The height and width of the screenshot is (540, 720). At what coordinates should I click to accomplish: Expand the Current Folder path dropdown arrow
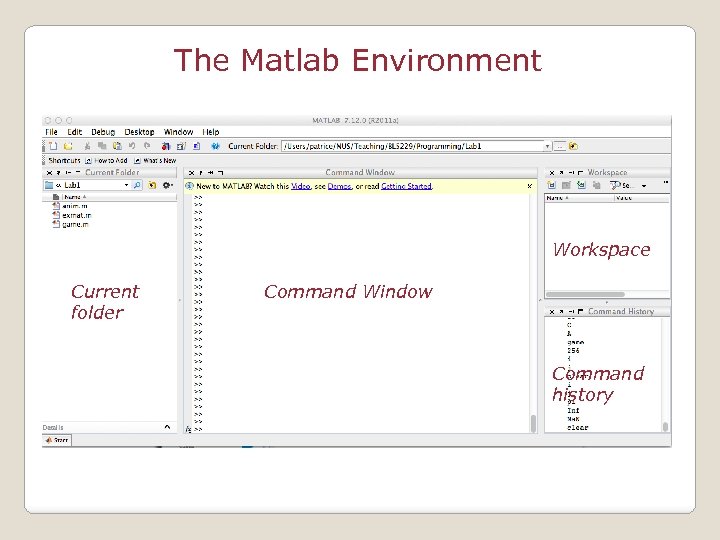coord(547,146)
